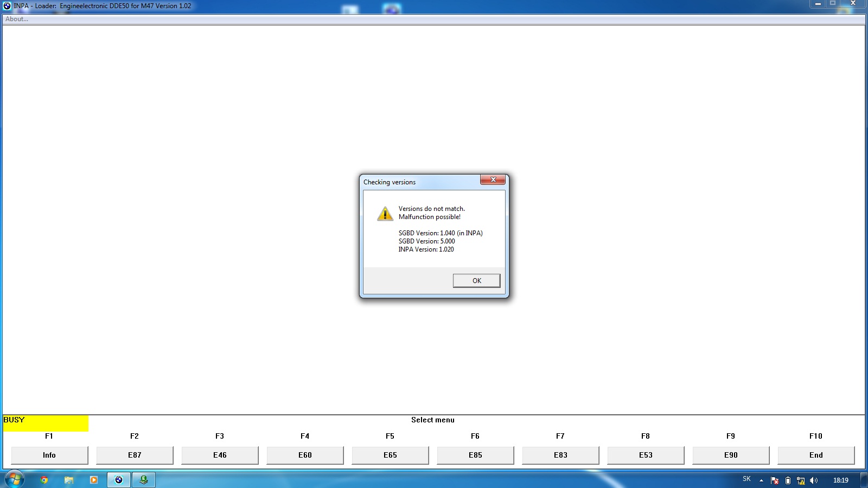Open the SK language input selector

tap(746, 479)
